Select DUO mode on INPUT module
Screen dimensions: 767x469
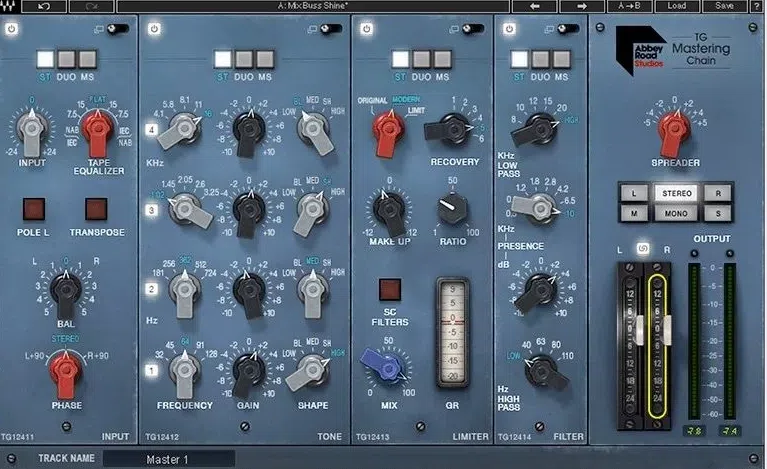click(66, 59)
